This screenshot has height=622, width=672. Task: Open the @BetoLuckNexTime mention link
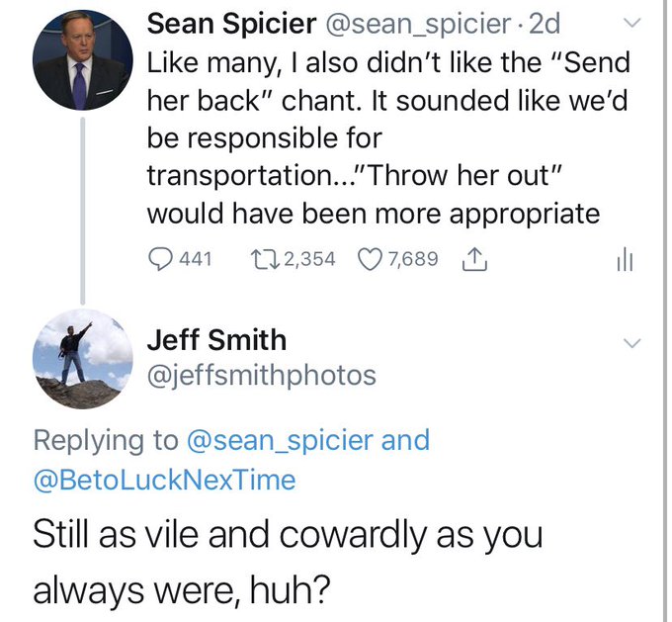165,480
